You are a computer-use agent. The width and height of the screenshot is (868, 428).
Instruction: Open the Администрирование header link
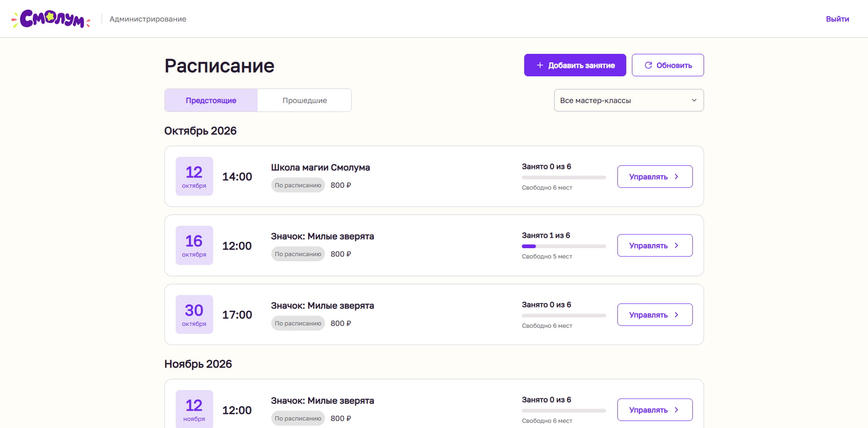(148, 19)
